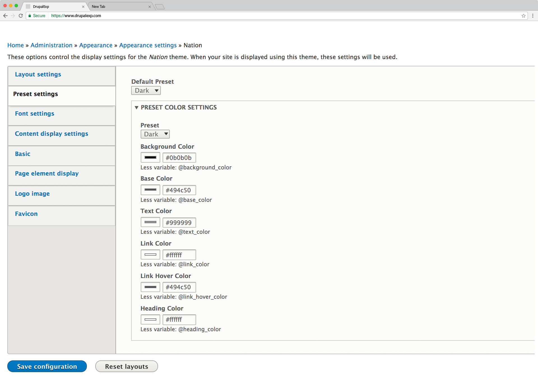Open the Background Color swatch picker
Image resolution: width=538 pixels, height=392 pixels.
coord(150,157)
